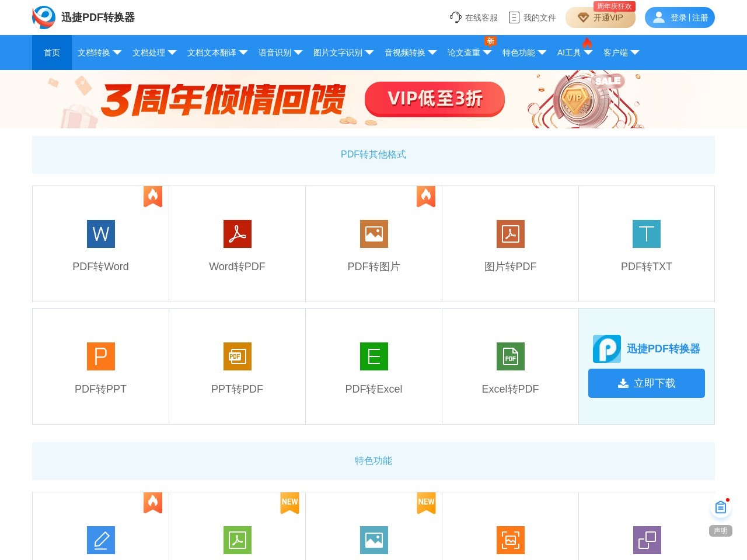Open the 客户端 menu item

(x=621, y=52)
